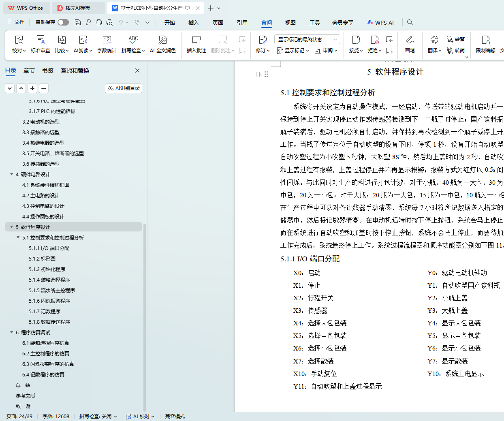
Task: Click the AI 全文润色 icon
Action: (x=162, y=40)
